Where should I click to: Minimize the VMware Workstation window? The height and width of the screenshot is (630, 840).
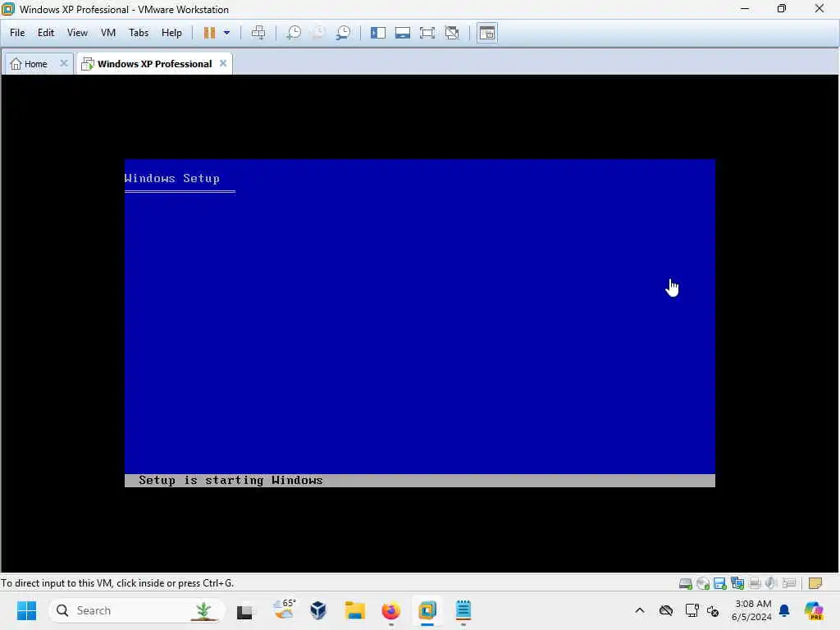pos(745,8)
